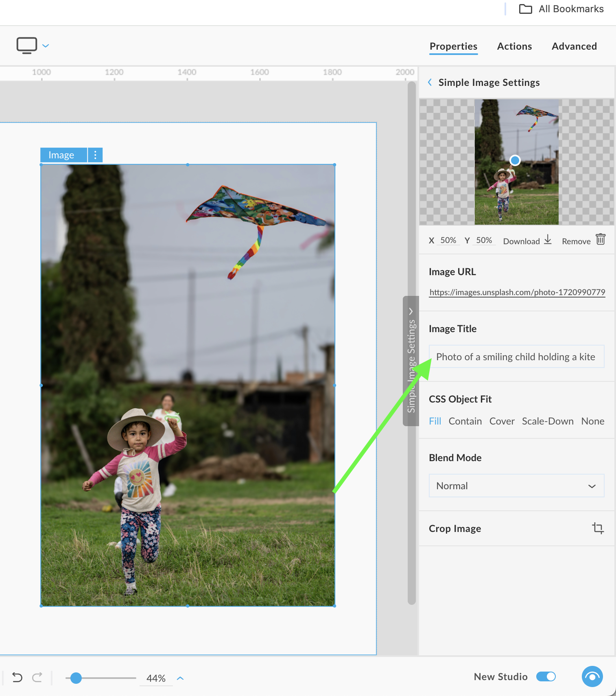
Task: Click the Crop Image label
Action: [x=455, y=529]
